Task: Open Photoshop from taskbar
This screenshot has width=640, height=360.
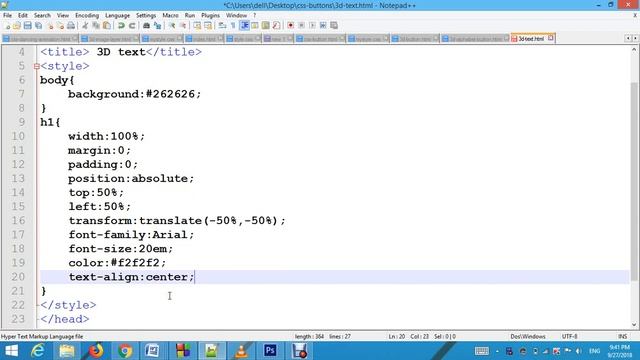Action: coord(270,351)
